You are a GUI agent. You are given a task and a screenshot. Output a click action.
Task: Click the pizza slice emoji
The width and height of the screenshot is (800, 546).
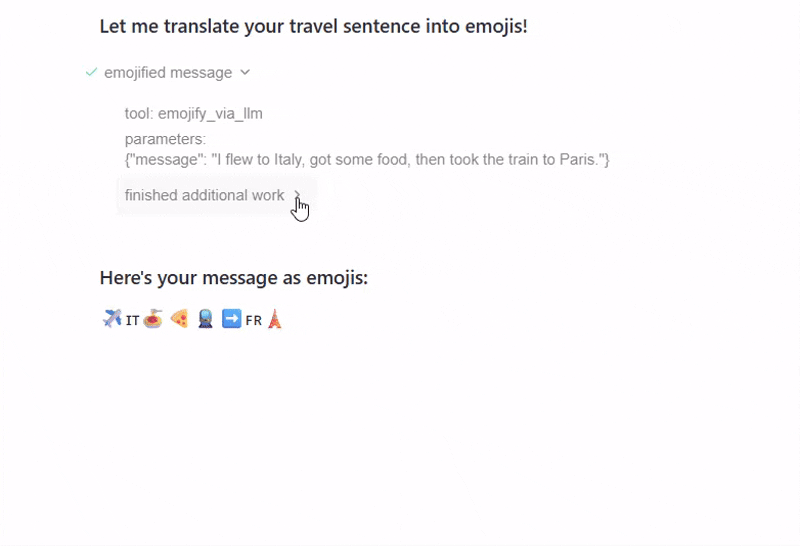(x=180, y=320)
